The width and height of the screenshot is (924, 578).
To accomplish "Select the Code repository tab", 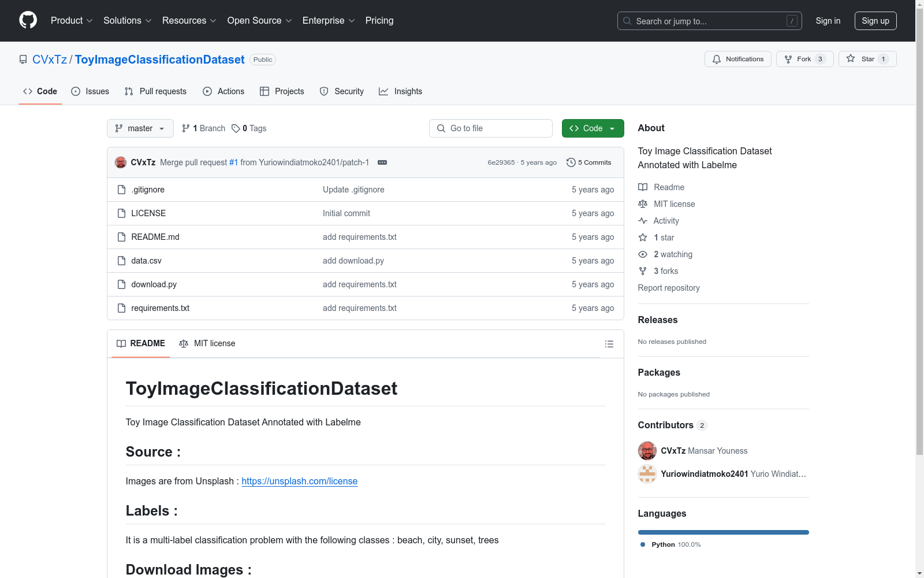I will click(x=40, y=91).
